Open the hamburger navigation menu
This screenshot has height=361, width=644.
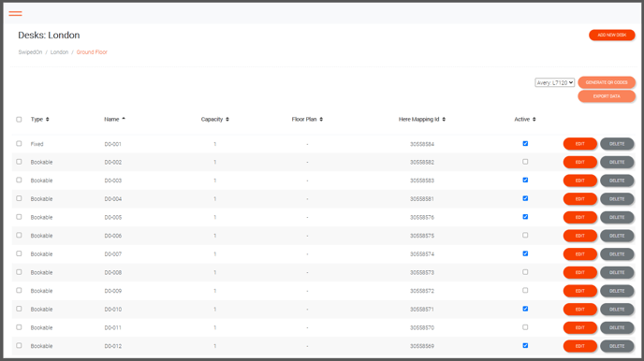(x=15, y=13)
